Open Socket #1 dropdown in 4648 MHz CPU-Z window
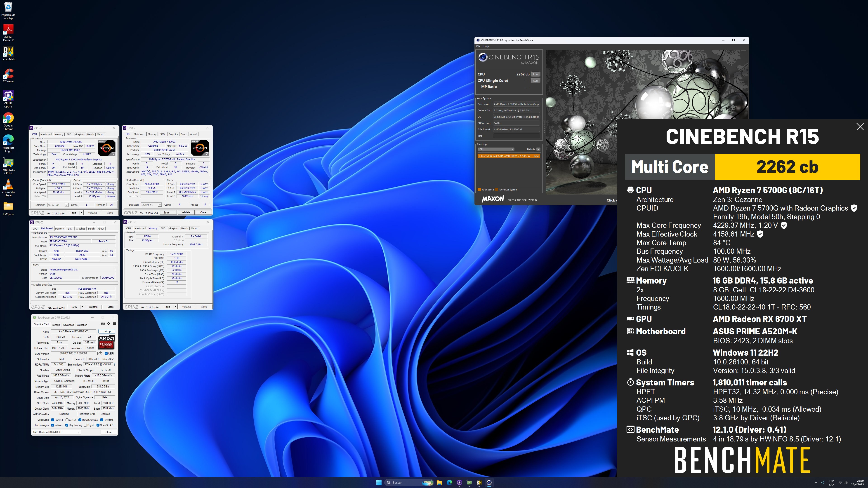This screenshot has height=488, width=868. (151, 205)
